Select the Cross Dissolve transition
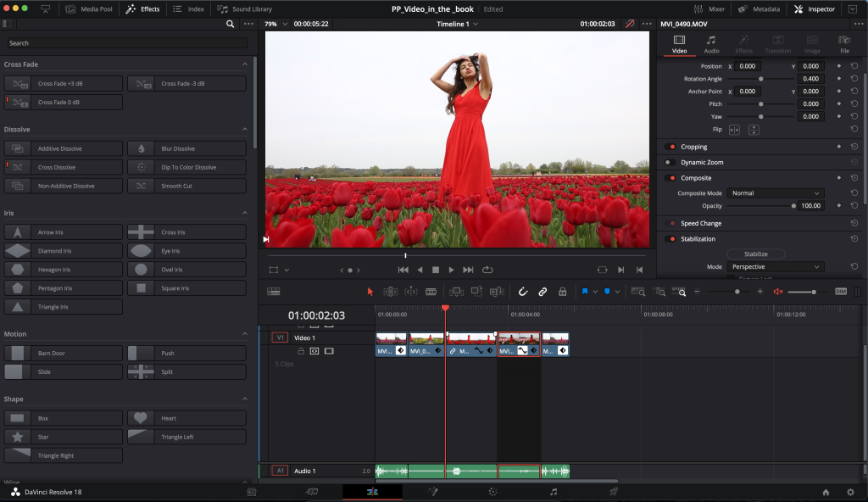Screen dimensions: 868x502 [x=63, y=167]
